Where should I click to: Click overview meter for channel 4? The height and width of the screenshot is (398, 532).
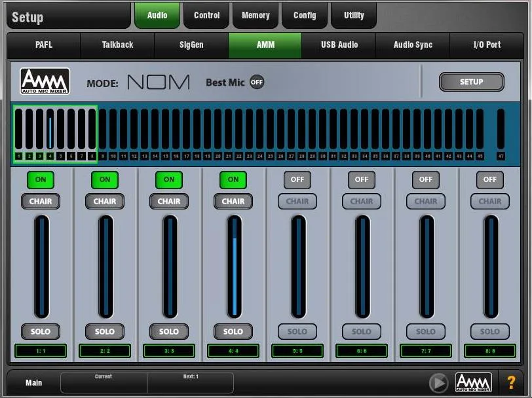50,129
